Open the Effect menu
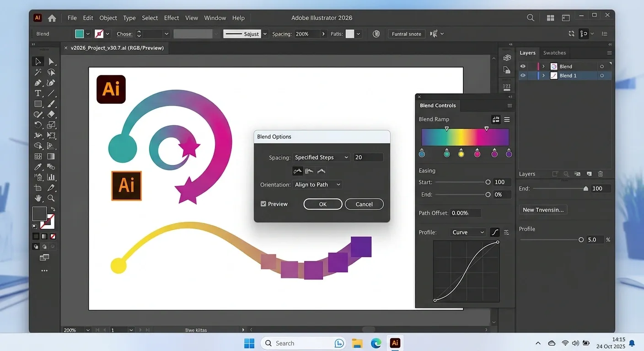This screenshot has width=644, height=351. point(172,18)
